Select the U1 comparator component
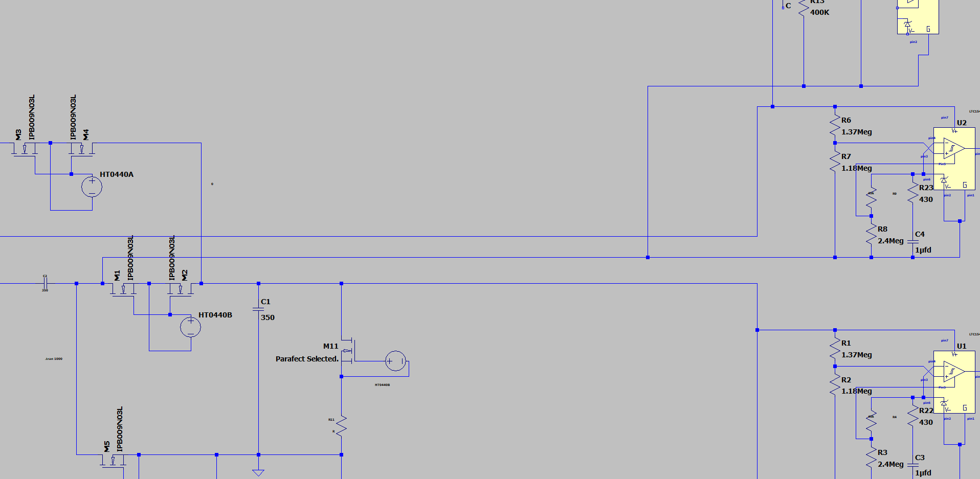 [953, 381]
